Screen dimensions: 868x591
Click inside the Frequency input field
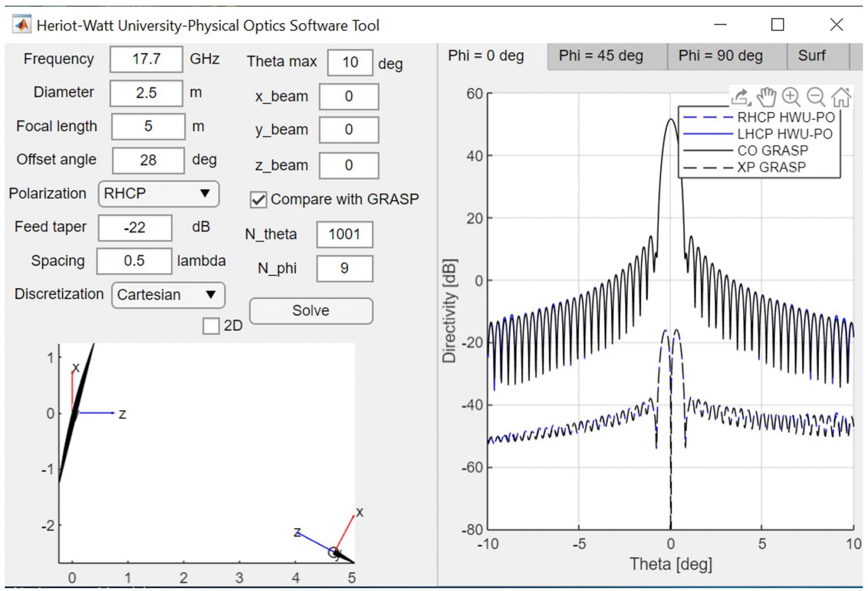[146, 59]
